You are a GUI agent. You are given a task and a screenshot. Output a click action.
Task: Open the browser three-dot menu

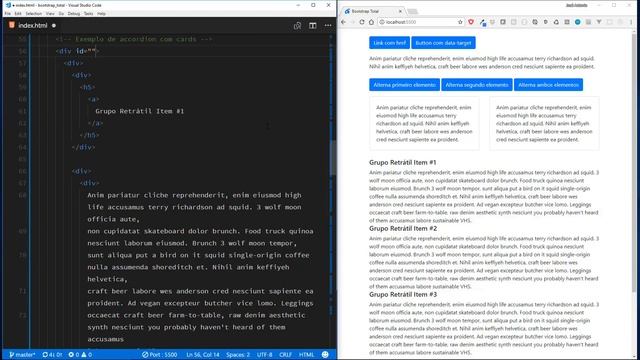coord(631,22)
